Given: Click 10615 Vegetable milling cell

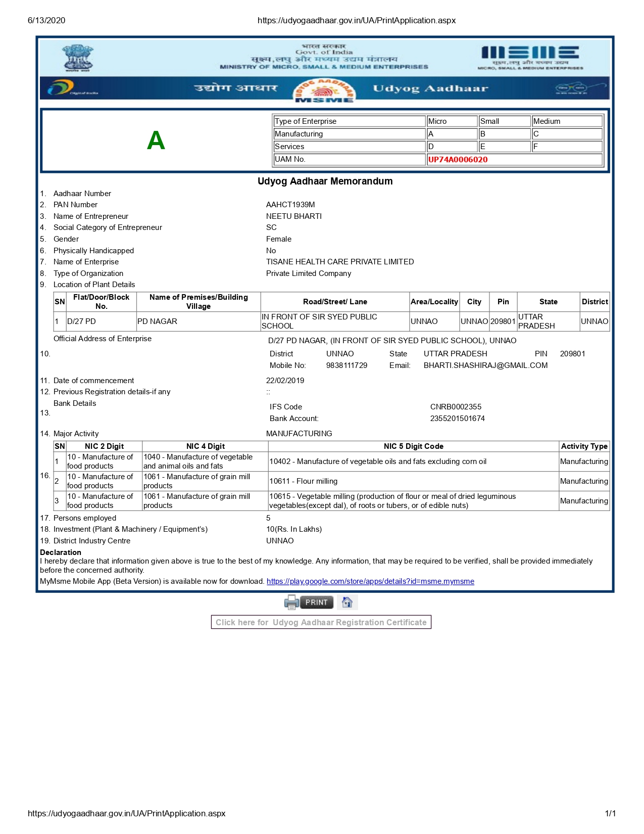Looking at the screenshot, I should tap(413, 501).
